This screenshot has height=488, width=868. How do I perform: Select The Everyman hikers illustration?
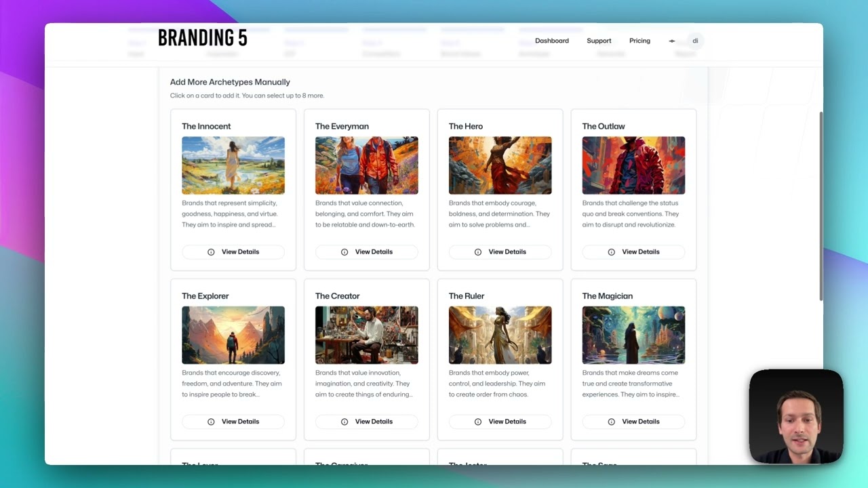[x=367, y=165]
